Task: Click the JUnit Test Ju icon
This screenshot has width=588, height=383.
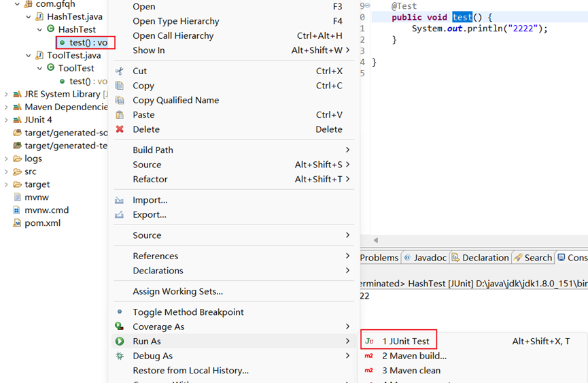Action: point(369,341)
